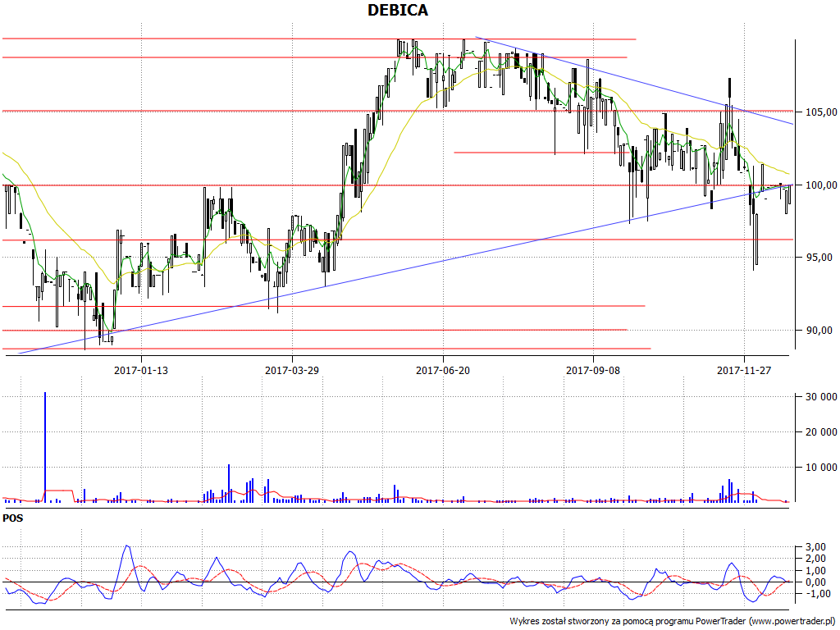Click the 0,00 oscillator axis label
The image size is (840, 630).
pos(816,582)
